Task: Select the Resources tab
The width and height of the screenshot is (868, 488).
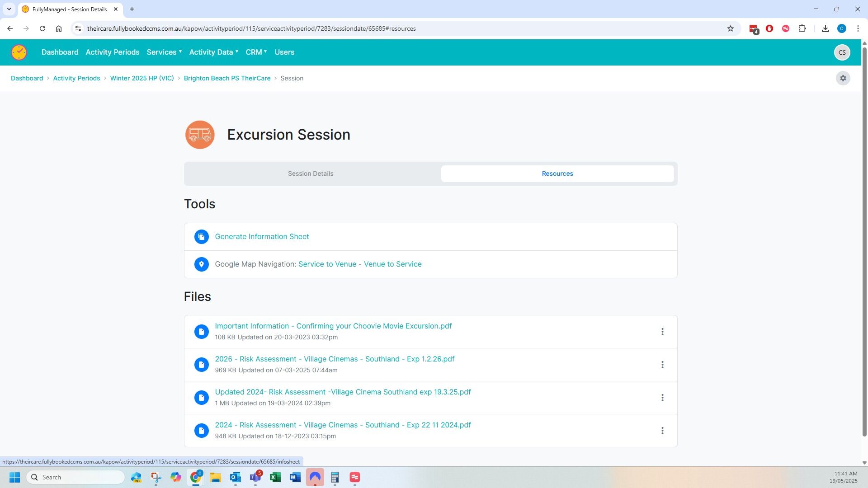Action: coord(557,174)
